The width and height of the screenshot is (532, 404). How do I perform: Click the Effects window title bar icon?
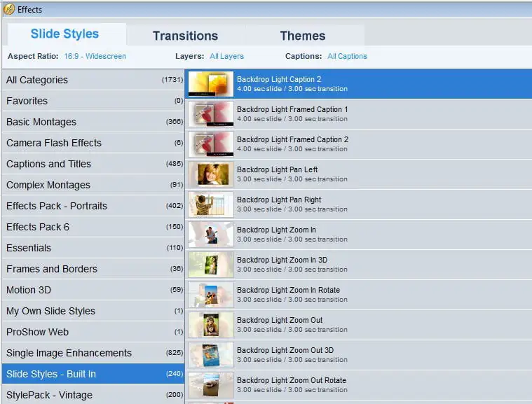coord(8,9)
